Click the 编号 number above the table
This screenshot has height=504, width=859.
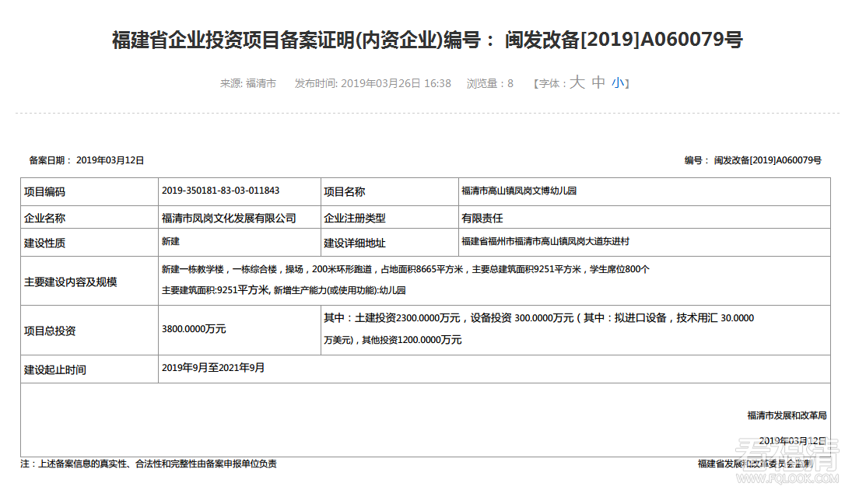pyautogui.click(x=752, y=160)
